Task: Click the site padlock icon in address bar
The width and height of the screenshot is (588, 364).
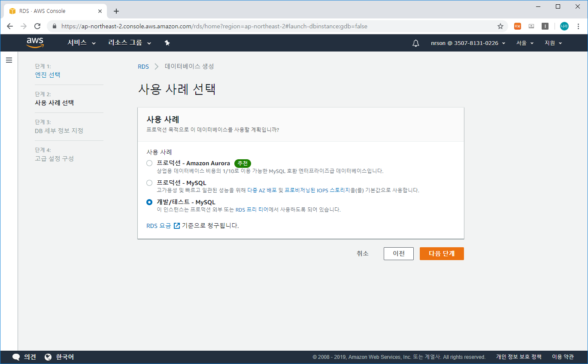Action: pyautogui.click(x=54, y=26)
